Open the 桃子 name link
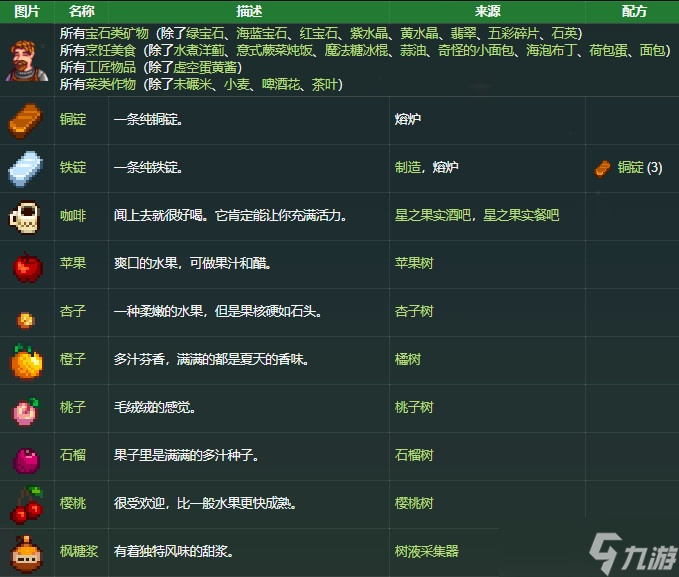Image resolution: width=679 pixels, height=577 pixels. (73, 407)
